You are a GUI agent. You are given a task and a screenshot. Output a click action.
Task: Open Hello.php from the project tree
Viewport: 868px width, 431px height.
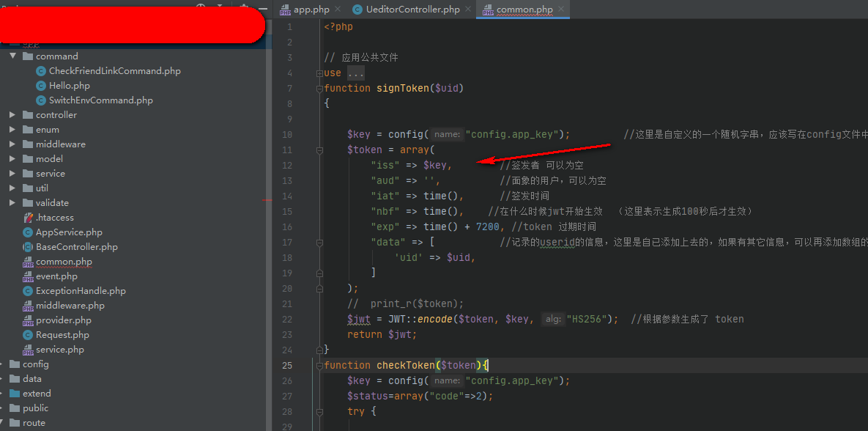(69, 86)
